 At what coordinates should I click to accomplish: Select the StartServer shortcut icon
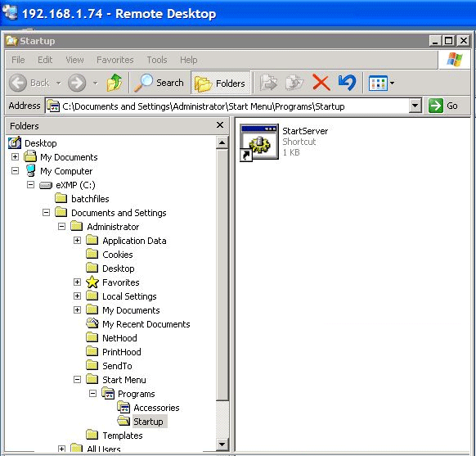pos(259,142)
